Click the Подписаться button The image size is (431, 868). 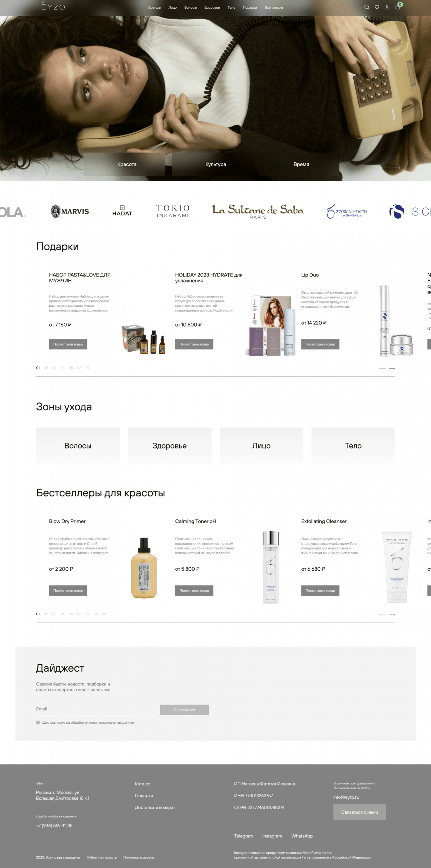(x=184, y=710)
